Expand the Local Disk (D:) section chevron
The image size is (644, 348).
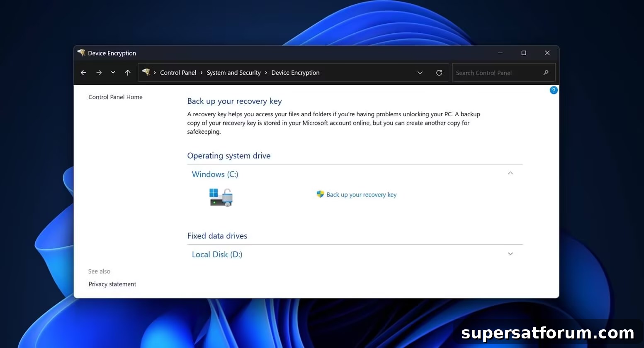(x=510, y=254)
